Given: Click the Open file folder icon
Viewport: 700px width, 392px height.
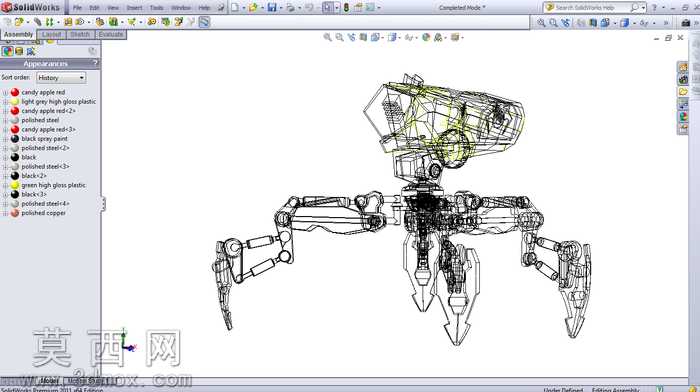Looking at the screenshot, I should point(254,8).
